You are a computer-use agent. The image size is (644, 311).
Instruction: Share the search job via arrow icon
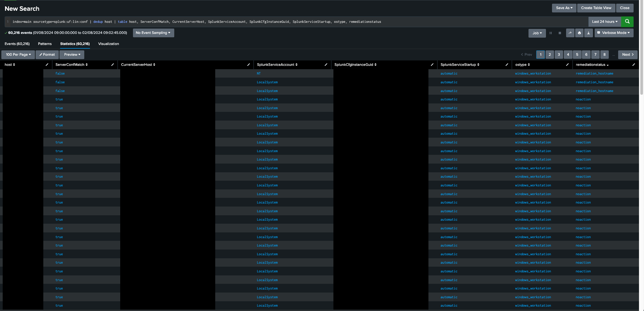click(x=570, y=33)
